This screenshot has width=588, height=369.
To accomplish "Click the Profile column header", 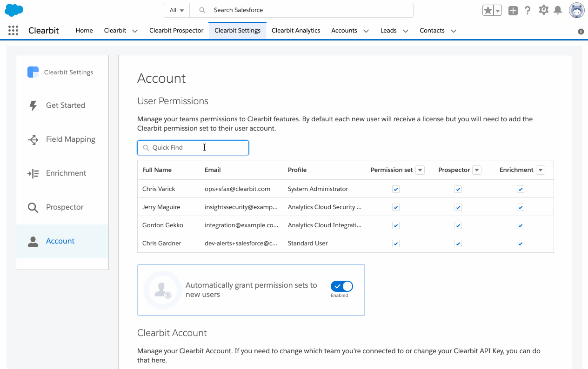I will tap(297, 170).
